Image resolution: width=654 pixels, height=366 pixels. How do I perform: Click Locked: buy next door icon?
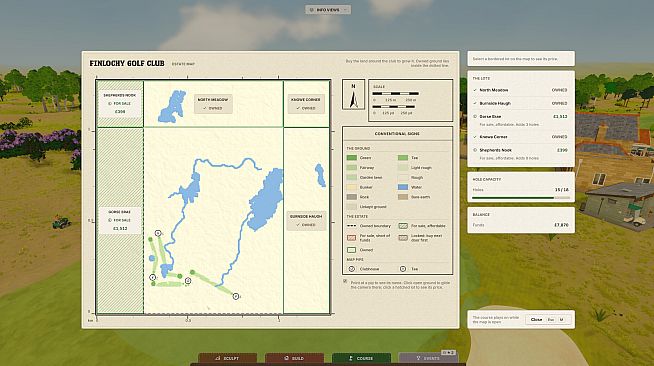pyautogui.click(x=402, y=238)
